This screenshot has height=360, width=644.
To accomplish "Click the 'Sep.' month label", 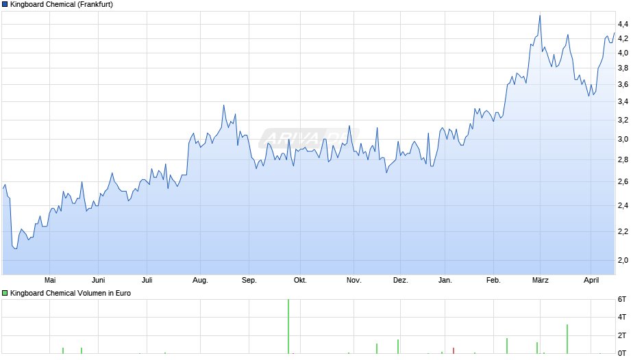I will pos(249,281).
